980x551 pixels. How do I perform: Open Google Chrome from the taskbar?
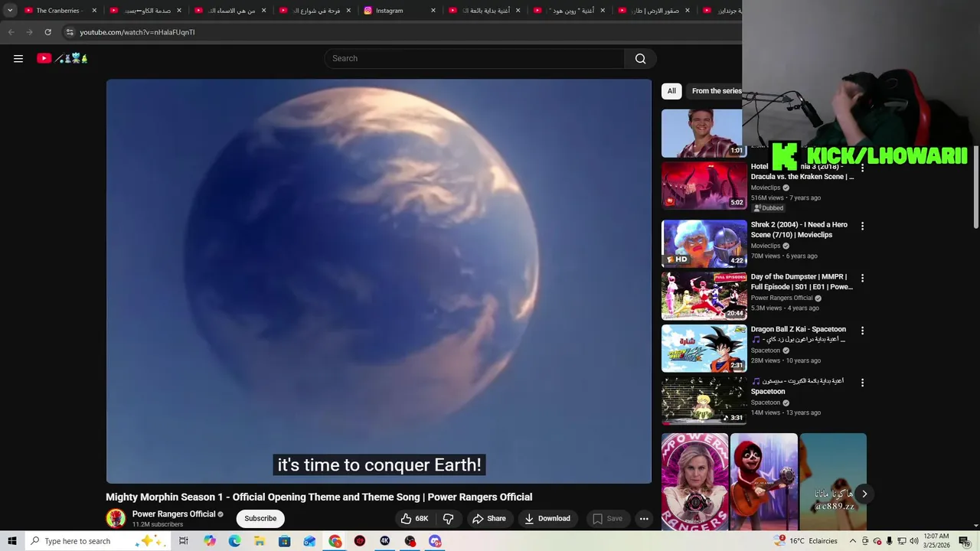coord(335,541)
